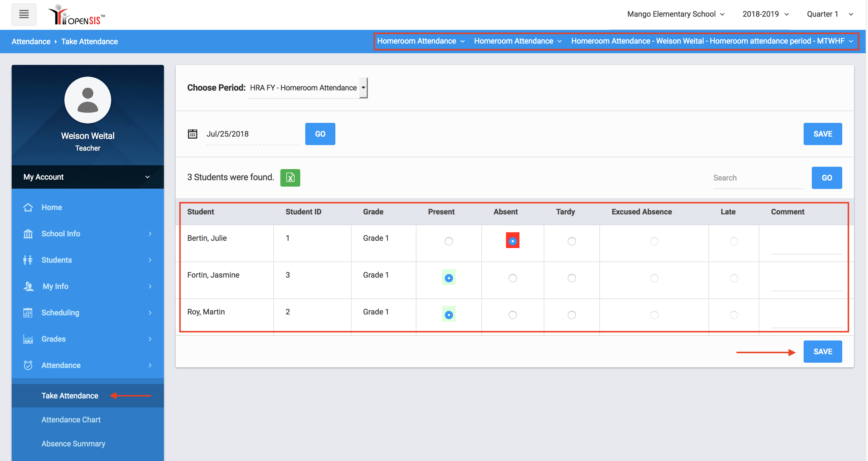This screenshot has height=461, width=868.
Task: Open the Absence Summary submenu item
Action: (x=73, y=443)
